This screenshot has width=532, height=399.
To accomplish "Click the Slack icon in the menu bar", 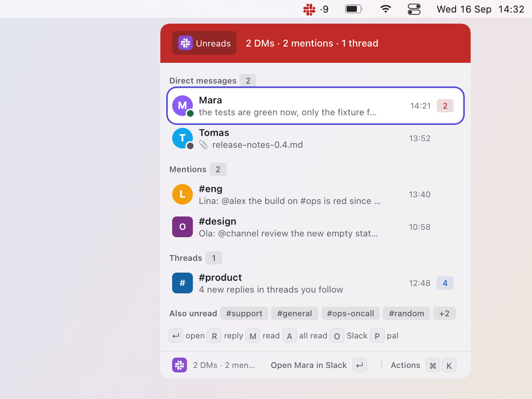I will 309,9.
